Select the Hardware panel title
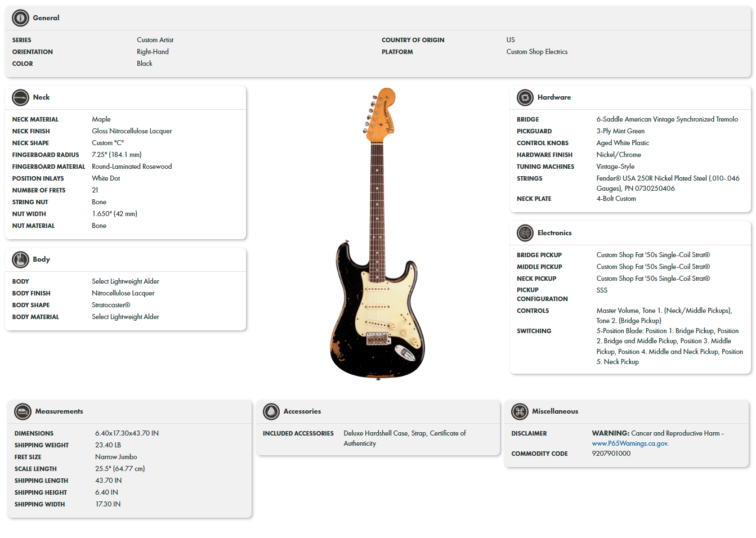The width and height of the screenshot is (756, 538). [x=554, y=97]
